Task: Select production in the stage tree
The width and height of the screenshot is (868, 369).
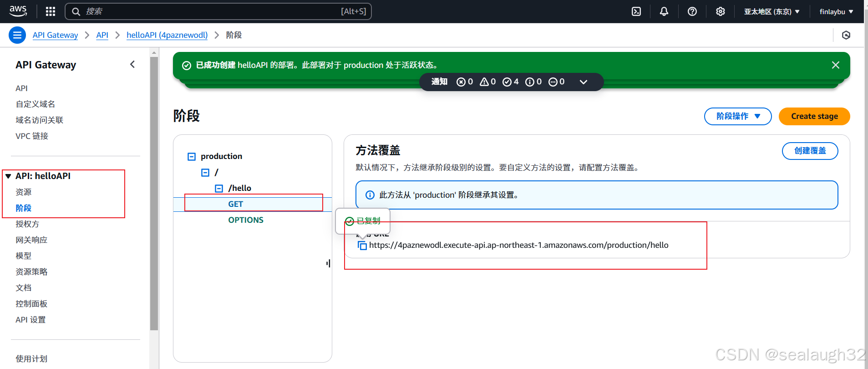Action: pos(222,156)
